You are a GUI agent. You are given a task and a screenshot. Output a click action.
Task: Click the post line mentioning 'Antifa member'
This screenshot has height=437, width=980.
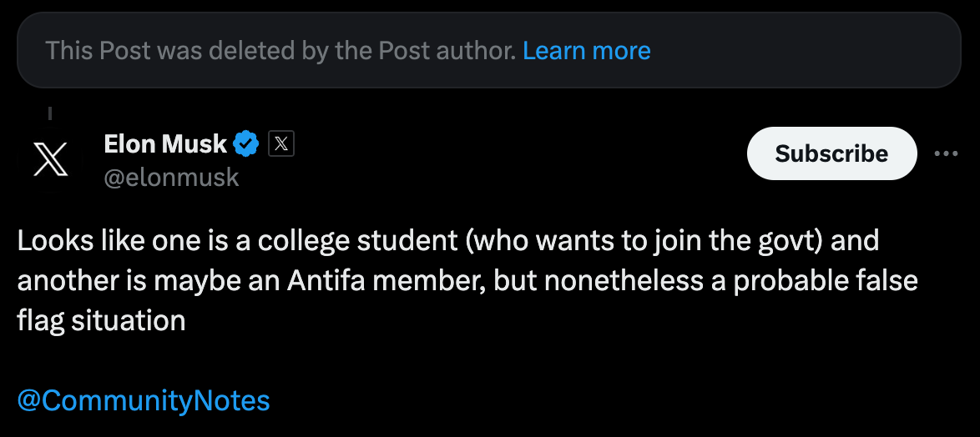click(467, 281)
